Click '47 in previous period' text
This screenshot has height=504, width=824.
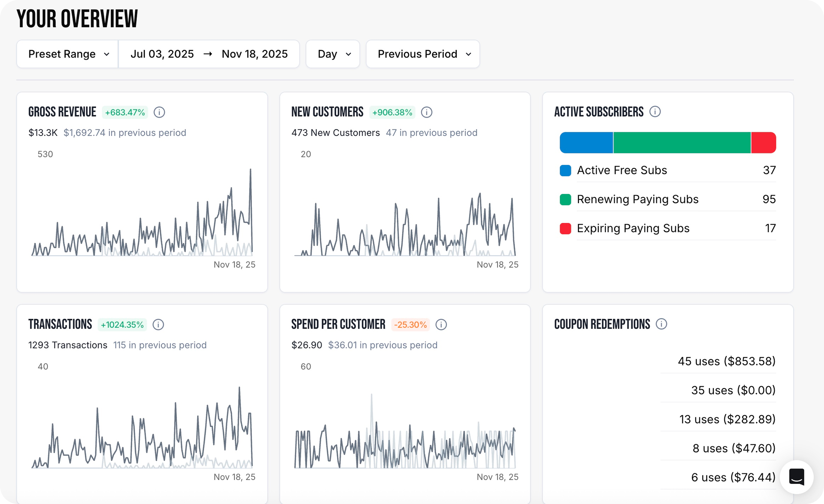coord(432,133)
